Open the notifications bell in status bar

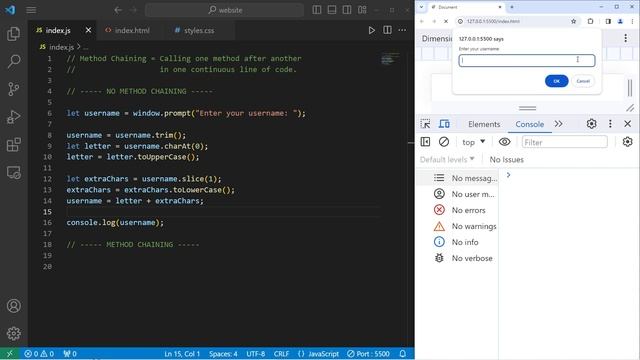(x=402, y=354)
